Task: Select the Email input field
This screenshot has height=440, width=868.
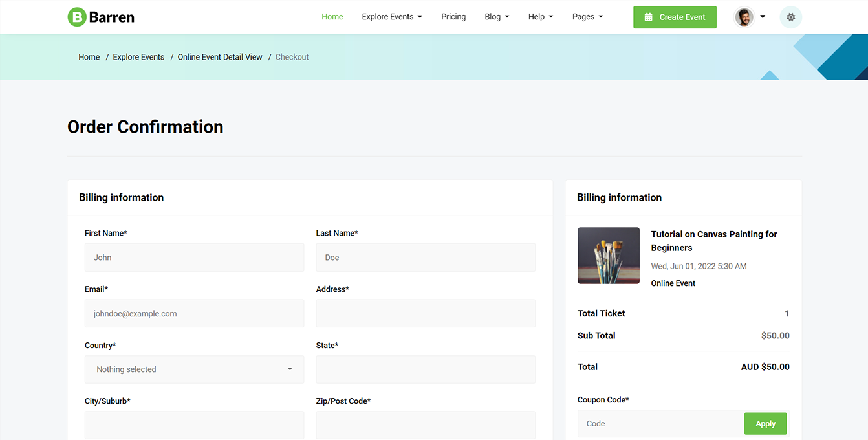Action: tap(194, 314)
